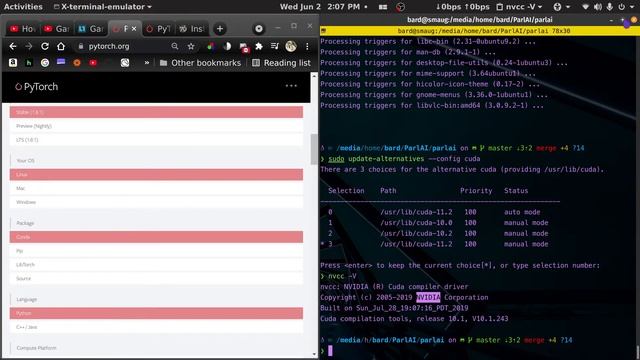Switch to the 'Ins' tab
The image size is (640, 360).
click(x=191, y=29)
